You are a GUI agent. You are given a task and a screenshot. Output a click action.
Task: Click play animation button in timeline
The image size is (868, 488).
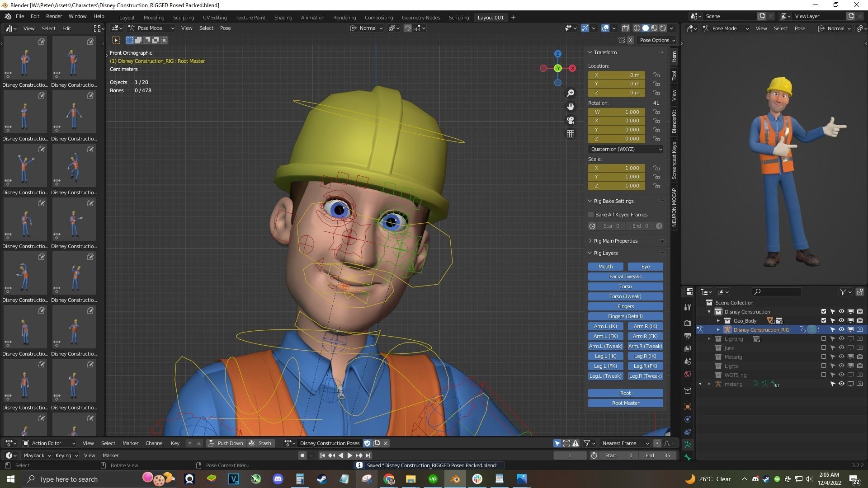349,455
